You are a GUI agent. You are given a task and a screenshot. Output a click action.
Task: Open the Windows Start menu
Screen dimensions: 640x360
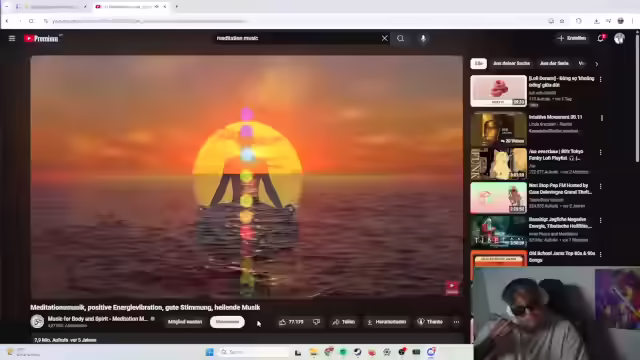click(x=209, y=352)
